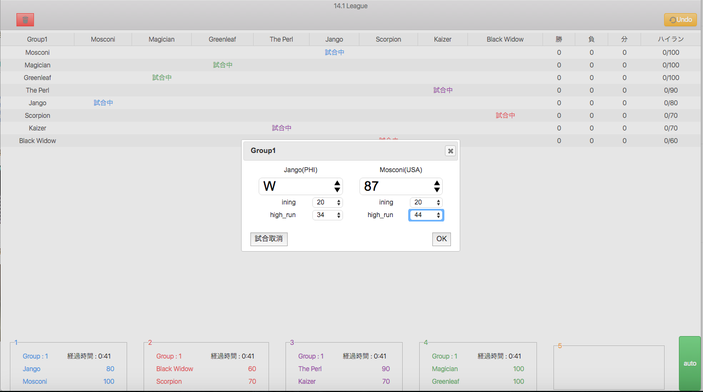Click the empty table 5 card
The width and height of the screenshot is (703, 392).
tap(608, 367)
